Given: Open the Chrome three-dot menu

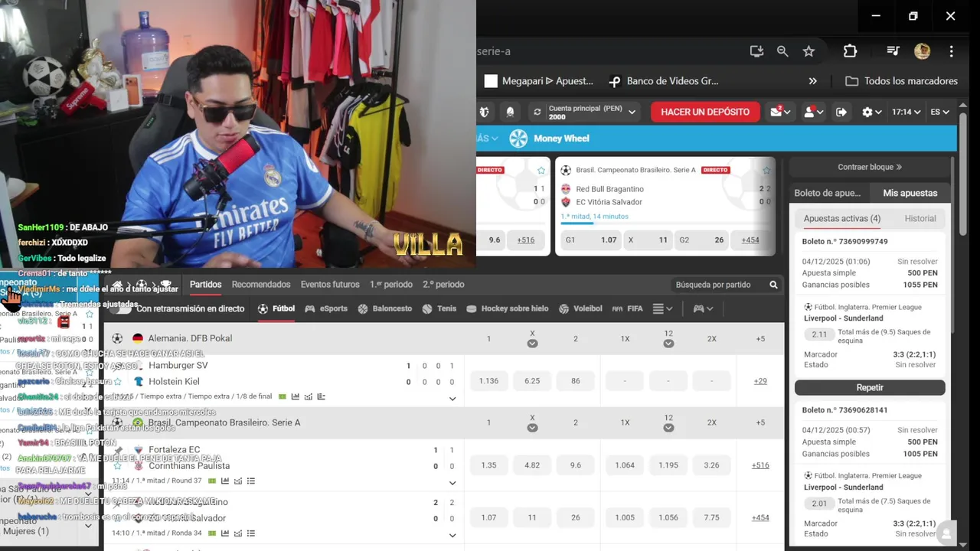Looking at the screenshot, I should point(952,51).
